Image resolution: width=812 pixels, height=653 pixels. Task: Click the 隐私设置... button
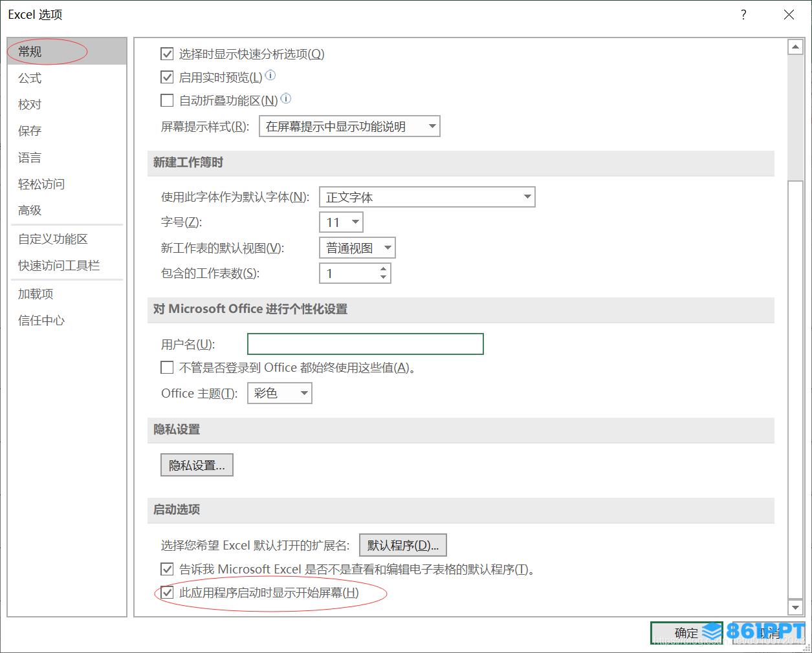tap(197, 466)
